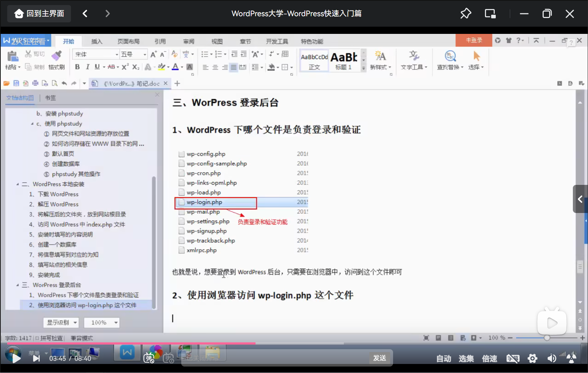Viewport: 588px width, 373px height.
Task: Switch to the 审阅 ribbon tab
Action: (x=188, y=41)
